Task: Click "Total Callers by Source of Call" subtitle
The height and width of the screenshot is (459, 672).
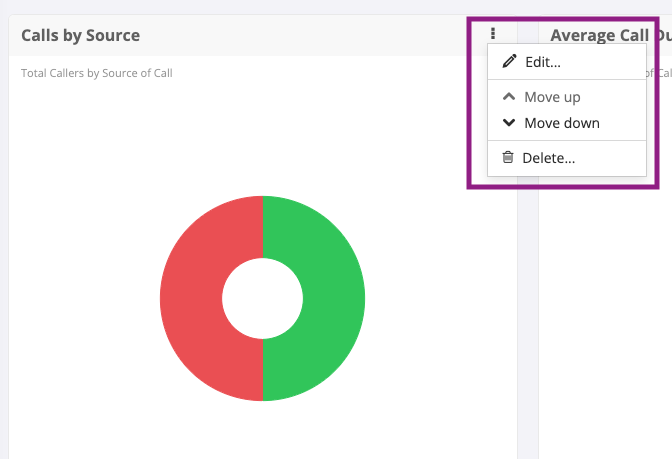Action: coord(97,73)
